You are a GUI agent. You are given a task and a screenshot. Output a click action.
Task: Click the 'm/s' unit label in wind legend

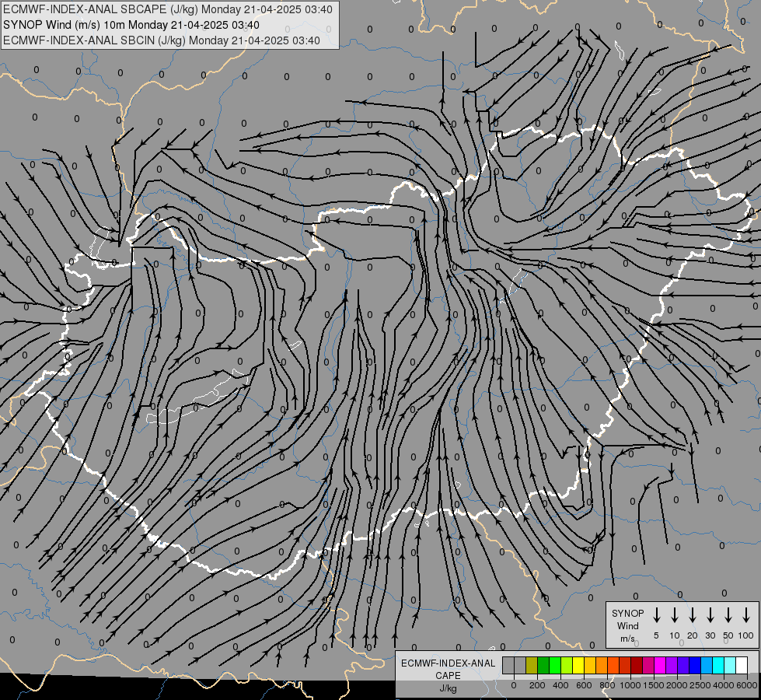627,639
